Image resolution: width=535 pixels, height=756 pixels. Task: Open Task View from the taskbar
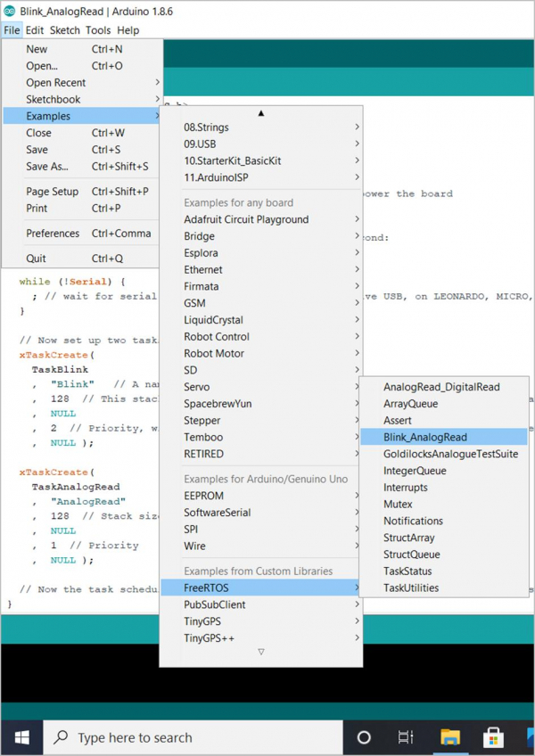pos(406,737)
